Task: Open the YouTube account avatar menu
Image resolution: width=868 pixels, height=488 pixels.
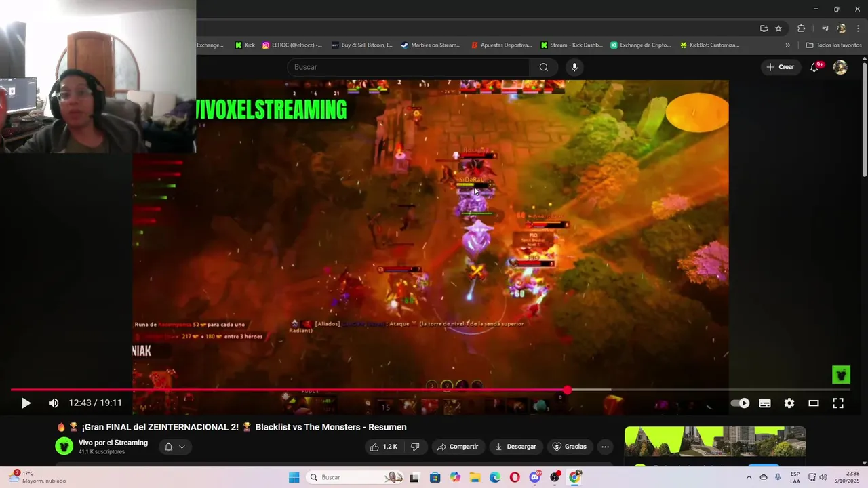Action: (840, 67)
